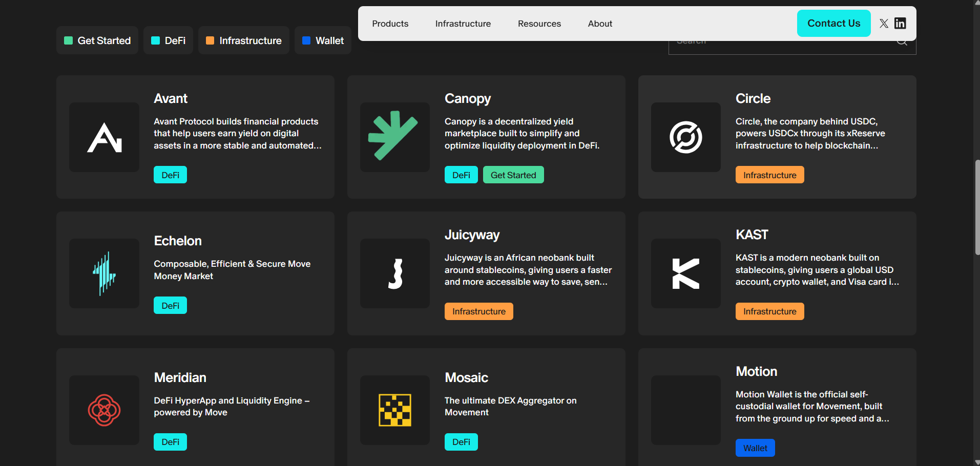980x466 pixels.
Task: Click the Juicyway 'African neobank' description
Action: (x=528, y=270)
